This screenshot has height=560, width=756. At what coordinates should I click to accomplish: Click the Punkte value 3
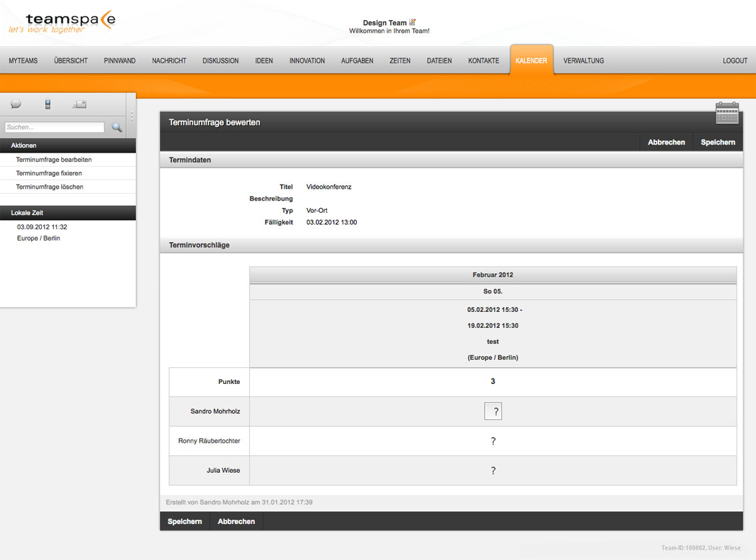coord(493,381)
